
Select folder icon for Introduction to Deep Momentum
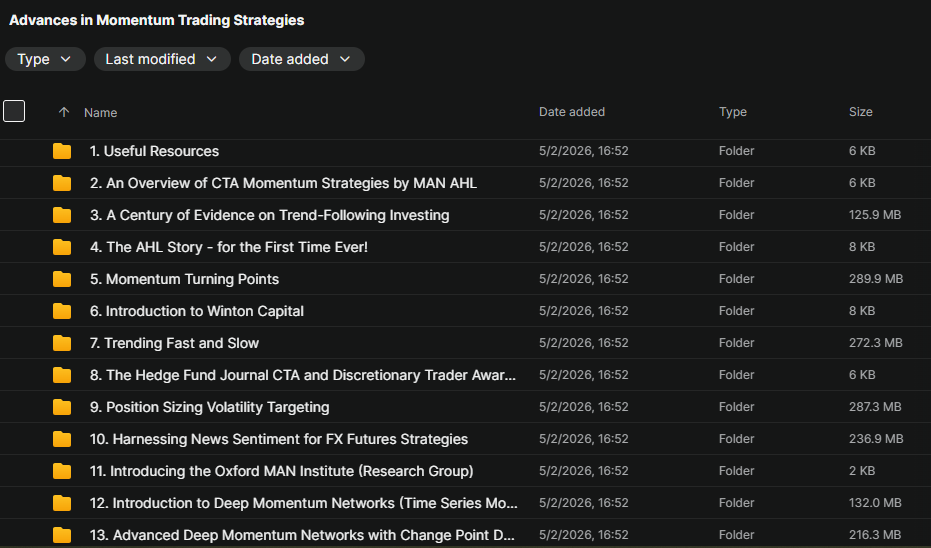62,504
